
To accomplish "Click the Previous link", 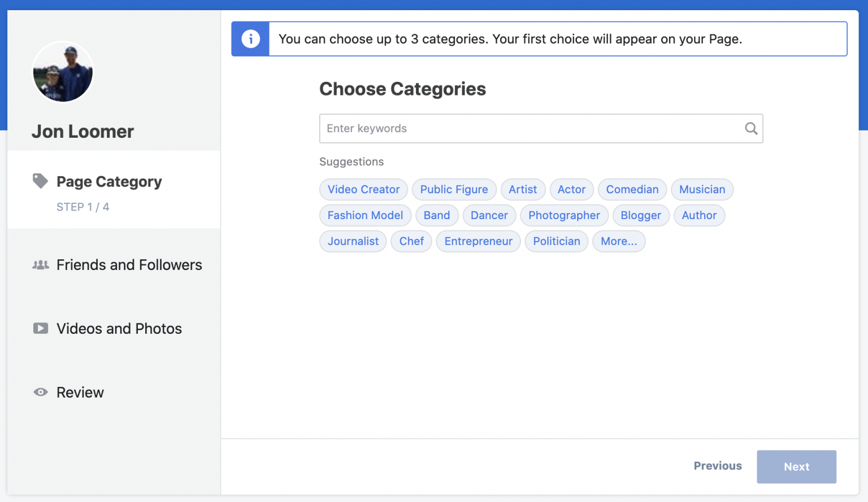I will (x=718, y=466).
